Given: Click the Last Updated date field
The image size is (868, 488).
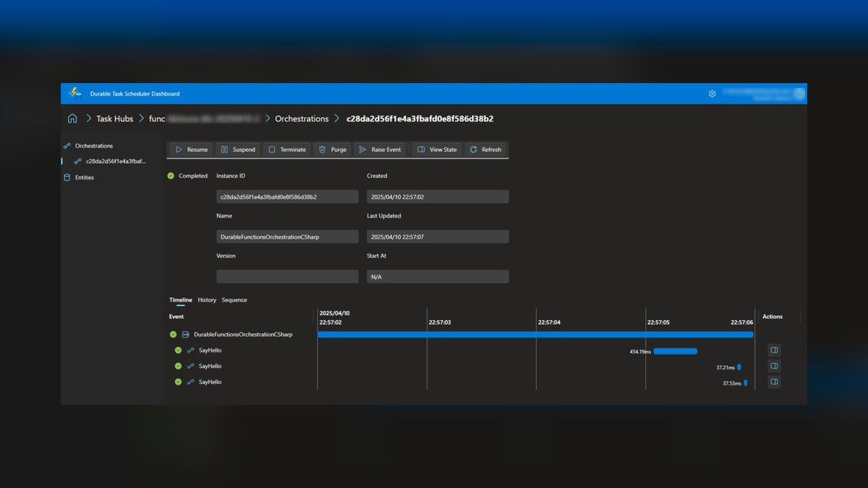Looking at the screenshot, I should coord(438,236).
